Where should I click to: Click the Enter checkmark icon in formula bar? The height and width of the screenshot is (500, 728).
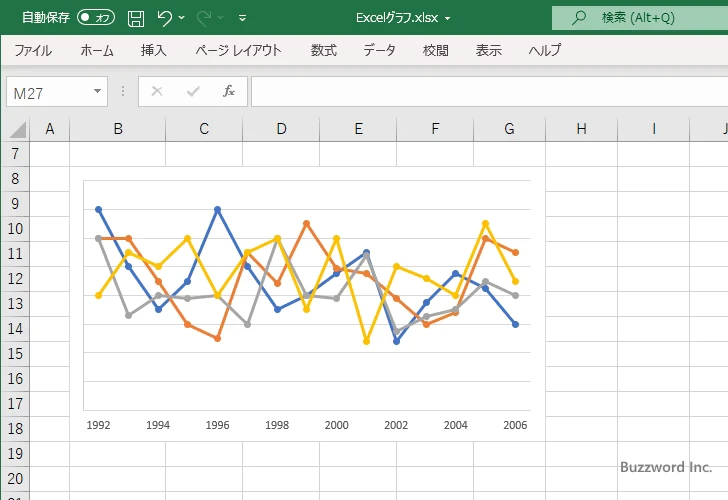click(x=193, y=91)
